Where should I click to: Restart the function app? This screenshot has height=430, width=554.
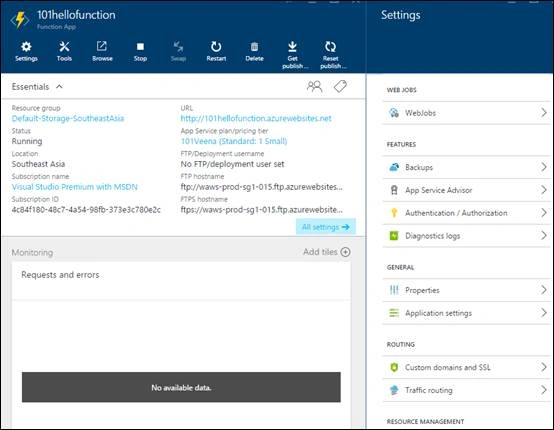point(216,52)
